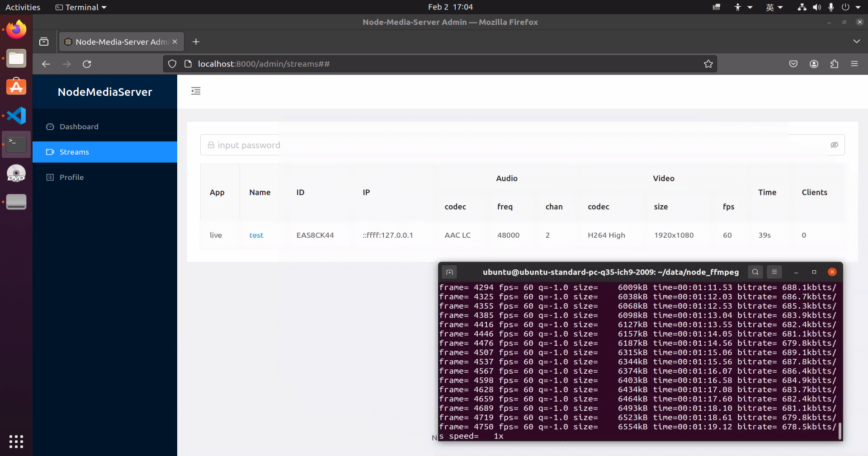The image size is (868, 456).
Task: Open Visual Studio Code from dock
Action: [x=16, y=116]
